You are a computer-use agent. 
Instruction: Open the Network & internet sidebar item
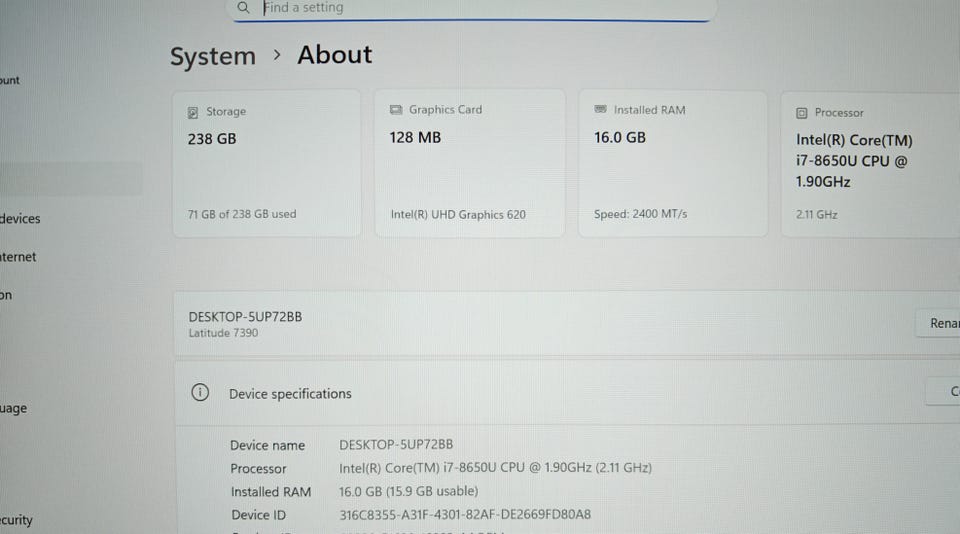click(x=18, y=257)
